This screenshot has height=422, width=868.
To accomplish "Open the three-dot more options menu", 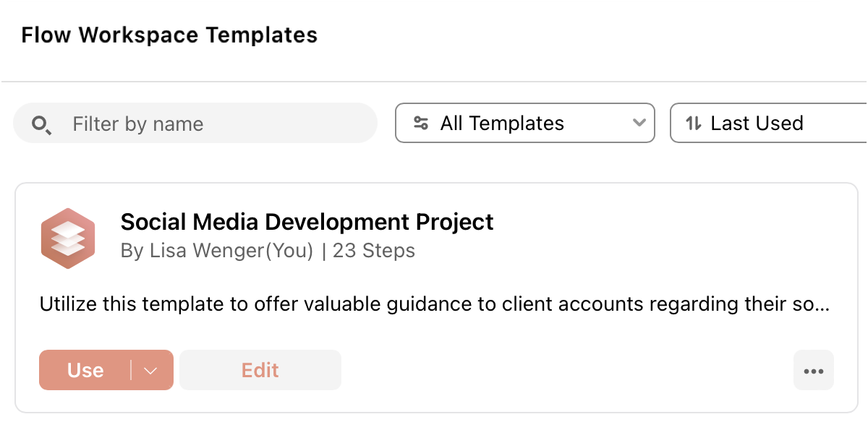I will click(814, 371).
